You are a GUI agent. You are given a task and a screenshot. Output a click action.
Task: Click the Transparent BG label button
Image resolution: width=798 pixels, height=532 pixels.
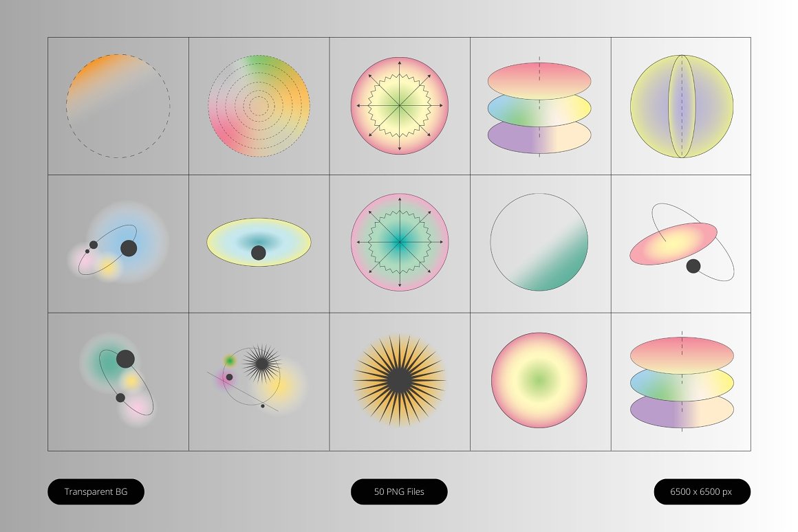pos(96,491)
